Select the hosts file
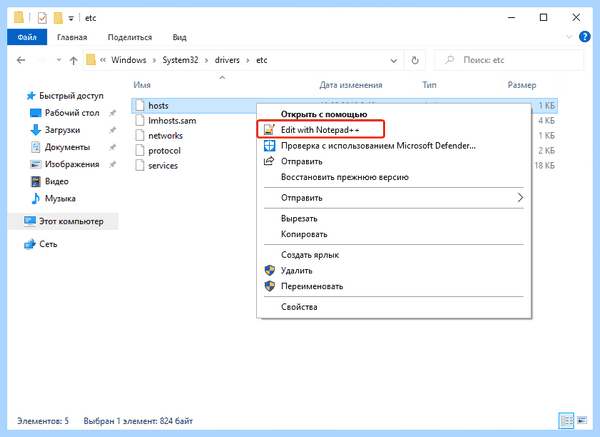The width and height of the screenshot is (600, 437). pyautogui.click(x=158, y=106)
